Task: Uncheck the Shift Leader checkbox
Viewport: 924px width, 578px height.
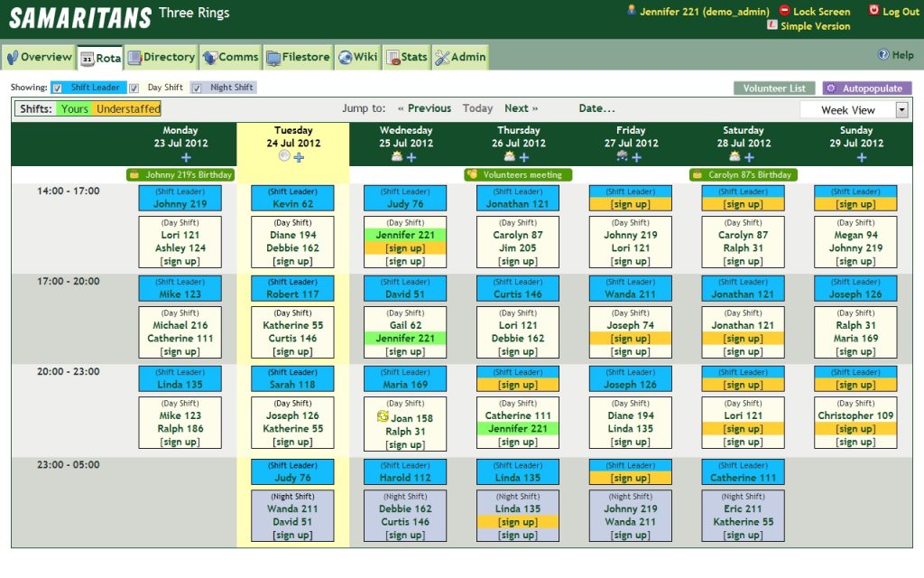Action: coord(59,88)
